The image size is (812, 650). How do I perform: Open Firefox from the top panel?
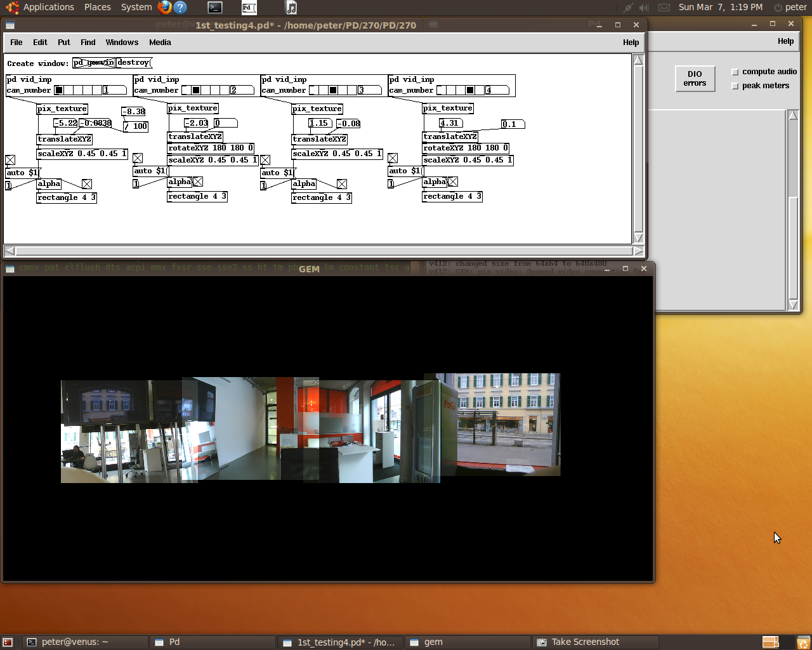tap(164, 7)
